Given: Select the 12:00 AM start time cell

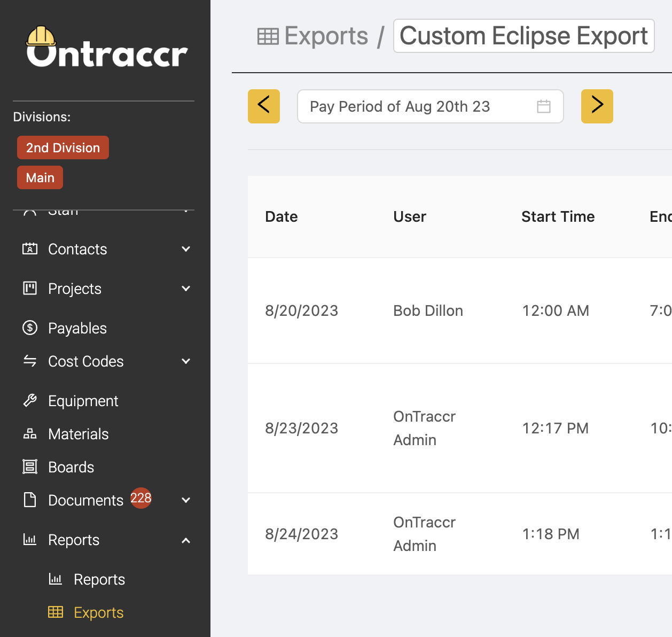Looking at the screenshot, I should 556,310.
